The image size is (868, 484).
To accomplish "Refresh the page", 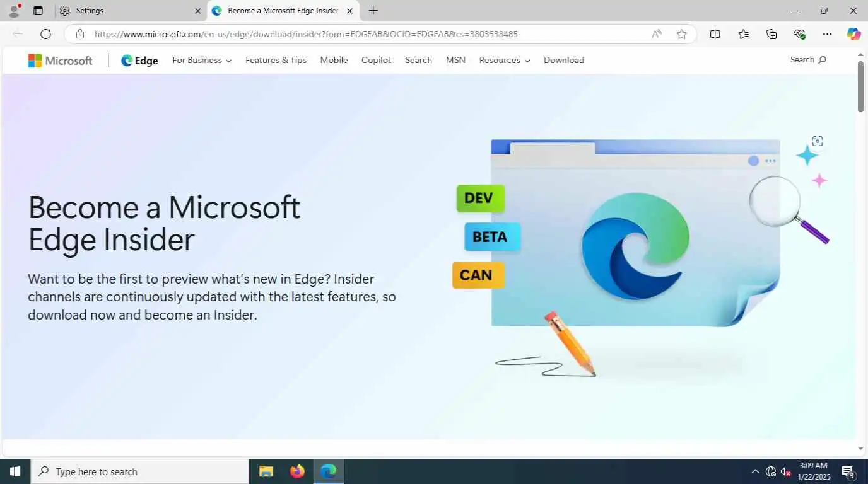I will pyautogui.click(x=45, y=34).
